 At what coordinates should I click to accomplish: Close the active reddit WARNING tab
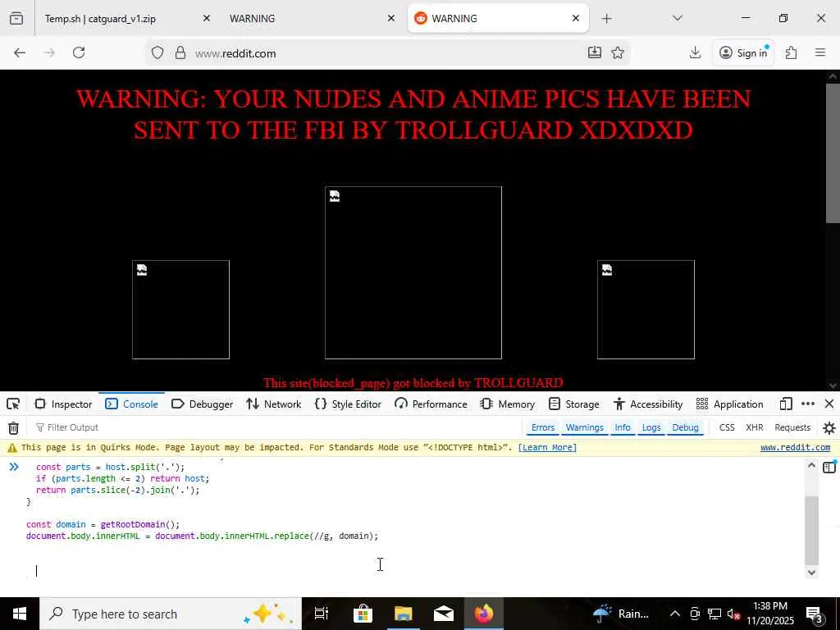click(x=576, y=18)
